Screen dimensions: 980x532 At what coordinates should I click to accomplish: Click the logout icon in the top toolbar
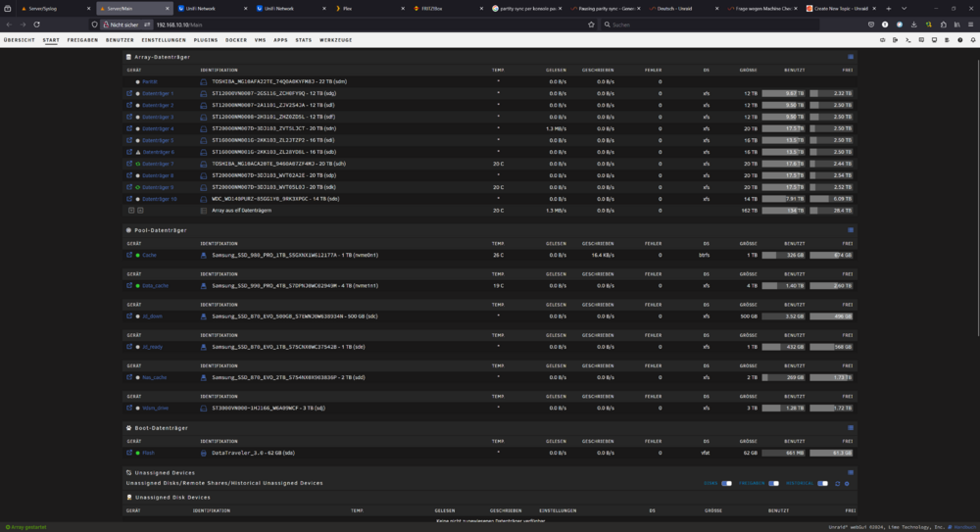896,40
